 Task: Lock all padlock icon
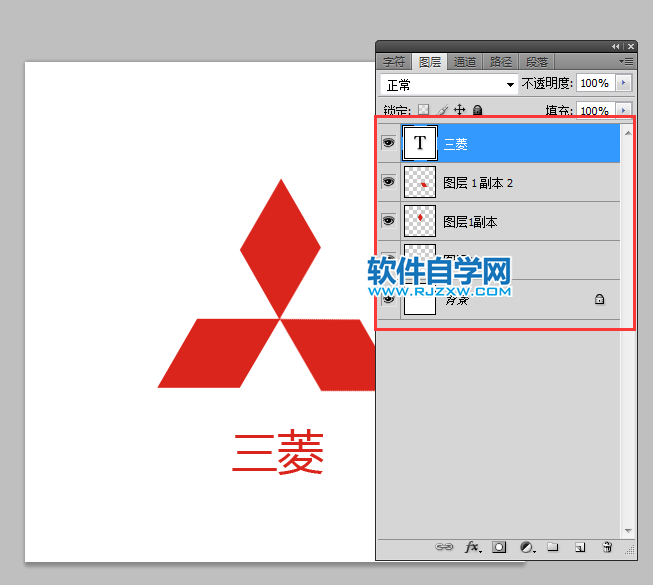(x=478, y=110)
